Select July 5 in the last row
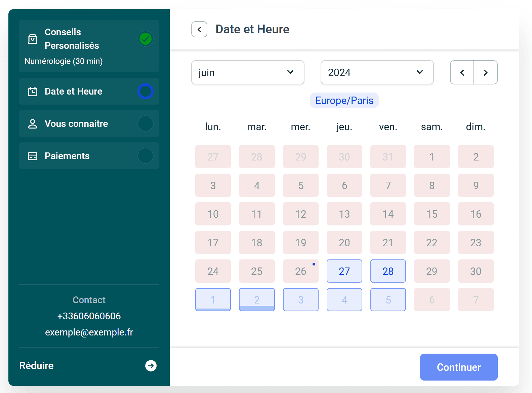Screen dimensions: 532x393 point(388,299)
